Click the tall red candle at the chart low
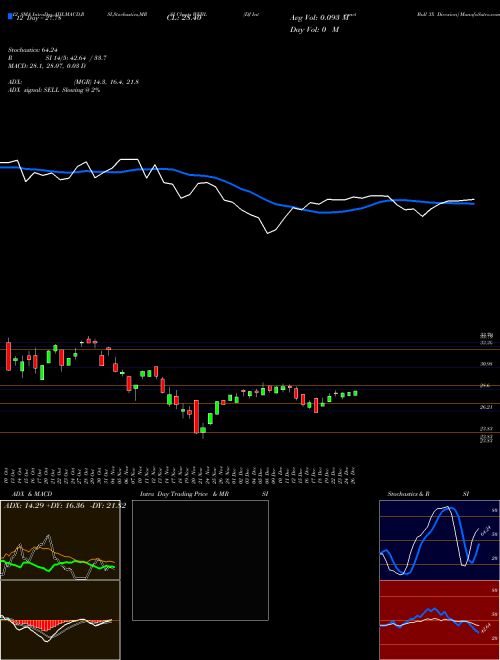 click(196, 417)
